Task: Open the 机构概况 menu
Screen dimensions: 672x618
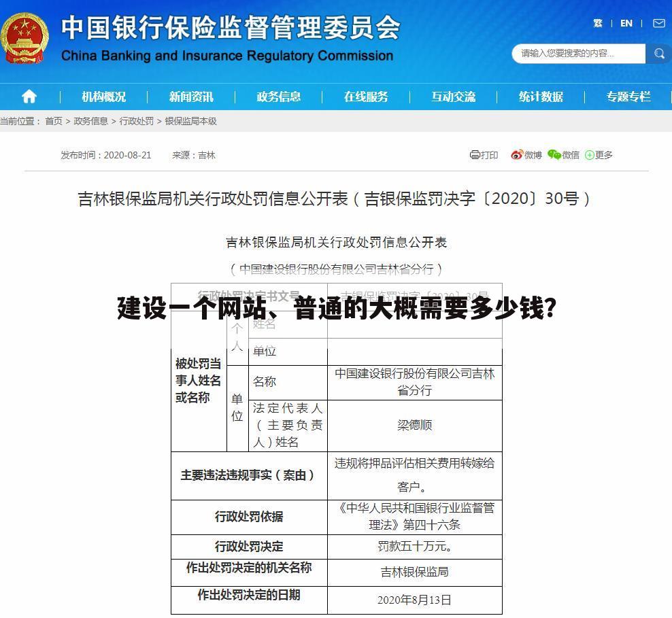Action: tap(103, 97)
